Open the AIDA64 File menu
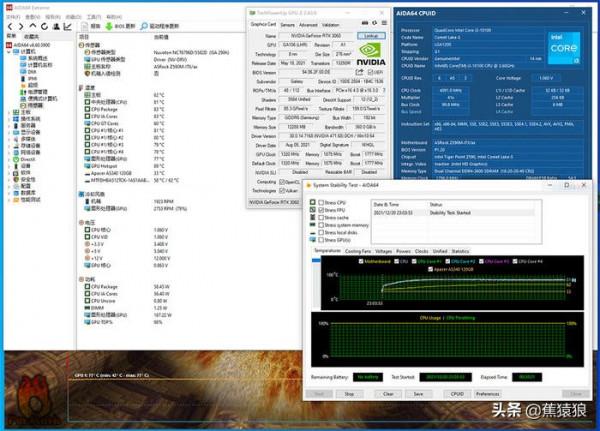 click(x=13, y=17)
